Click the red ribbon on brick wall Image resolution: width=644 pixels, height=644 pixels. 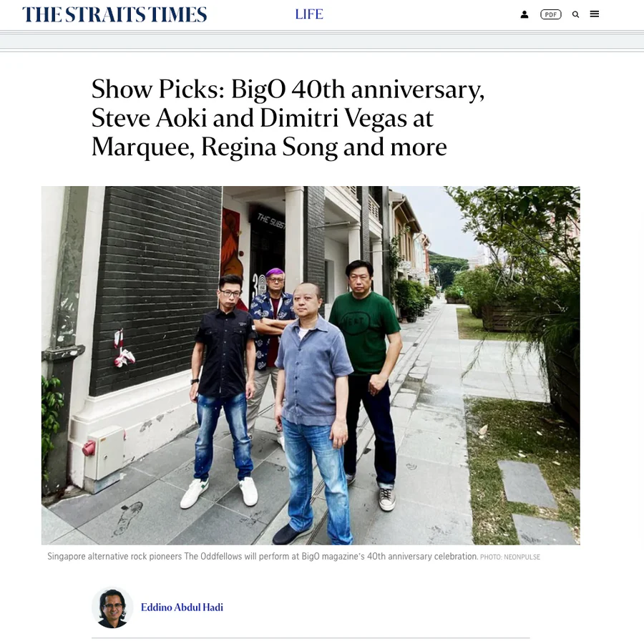tap(123, 349)
